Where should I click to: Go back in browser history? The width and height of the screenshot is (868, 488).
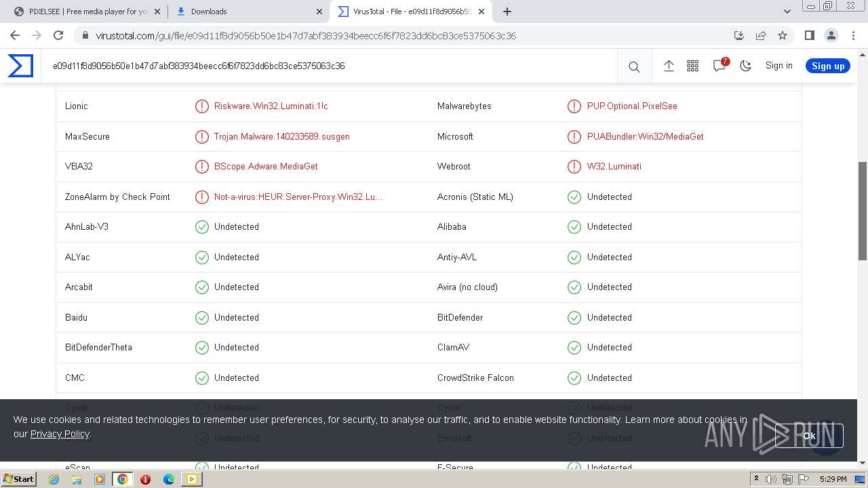[x=15, y=35]
